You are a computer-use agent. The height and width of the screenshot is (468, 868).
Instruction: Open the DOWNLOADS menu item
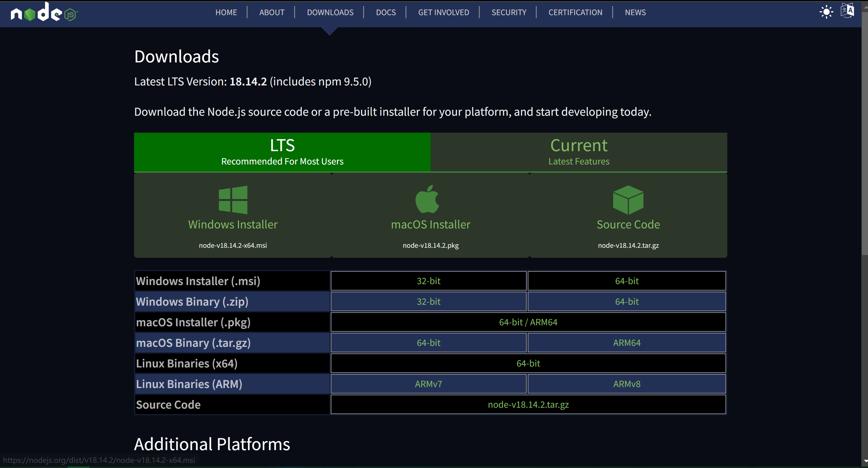click(330, 12)
